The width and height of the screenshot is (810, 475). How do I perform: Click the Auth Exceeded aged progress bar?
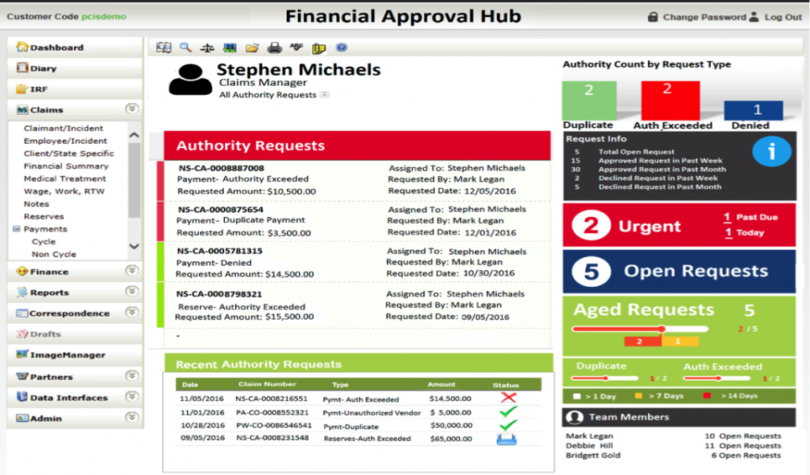717,378
